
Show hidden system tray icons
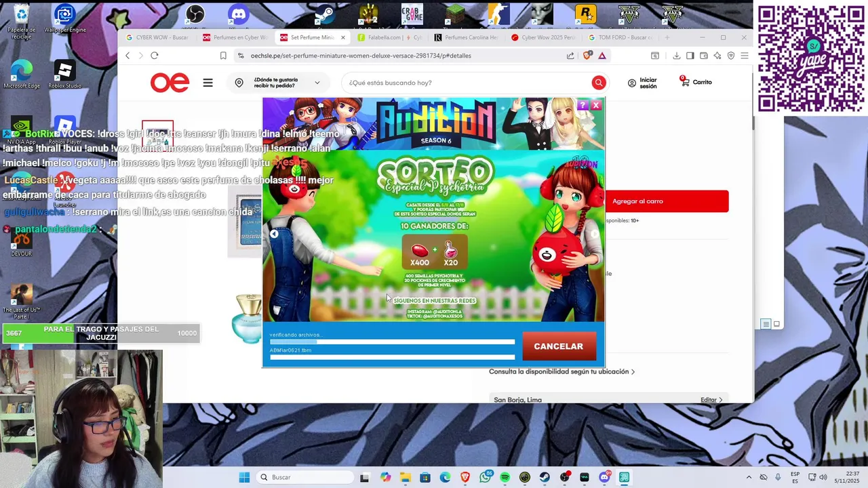tap(749, 477)
